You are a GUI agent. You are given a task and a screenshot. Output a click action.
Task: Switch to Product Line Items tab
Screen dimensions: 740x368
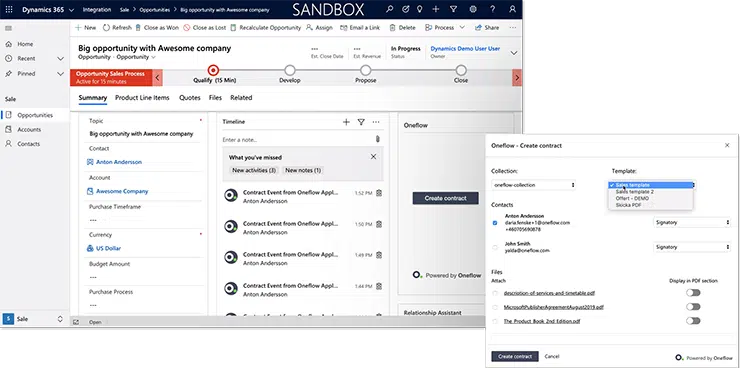pos(142,98)
